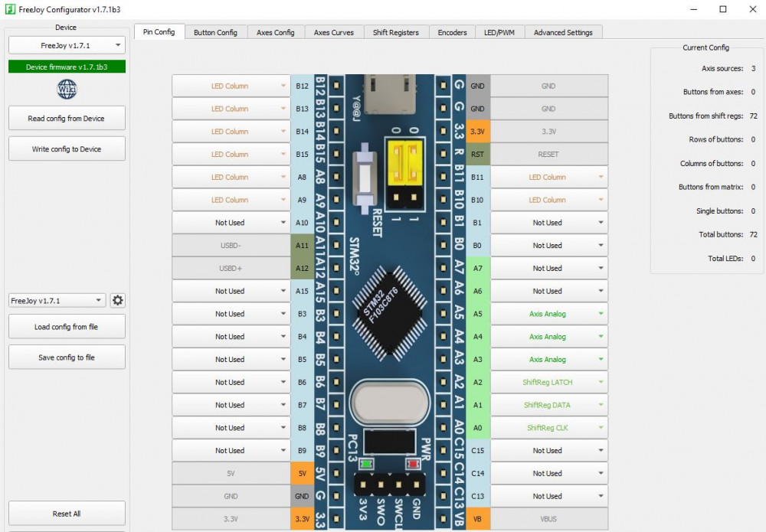This screenshot has height=532, width=766.
Task: Open pin B0 function dropdown
Action: pos(549,246)
